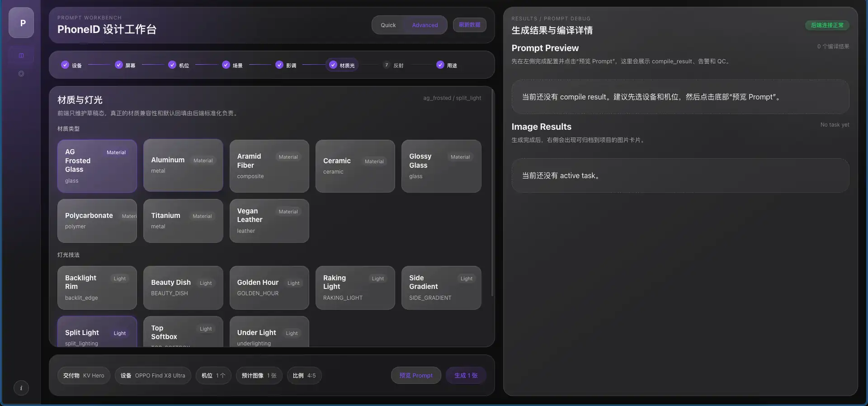The image size is (868, 406).
Task: Go to the 影调 step
Action: (286, 65)
